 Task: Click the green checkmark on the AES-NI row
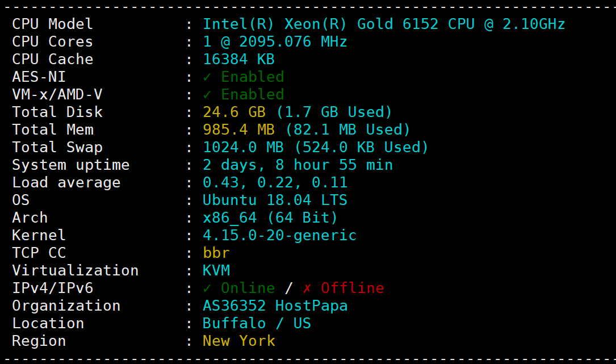point(207,77)
